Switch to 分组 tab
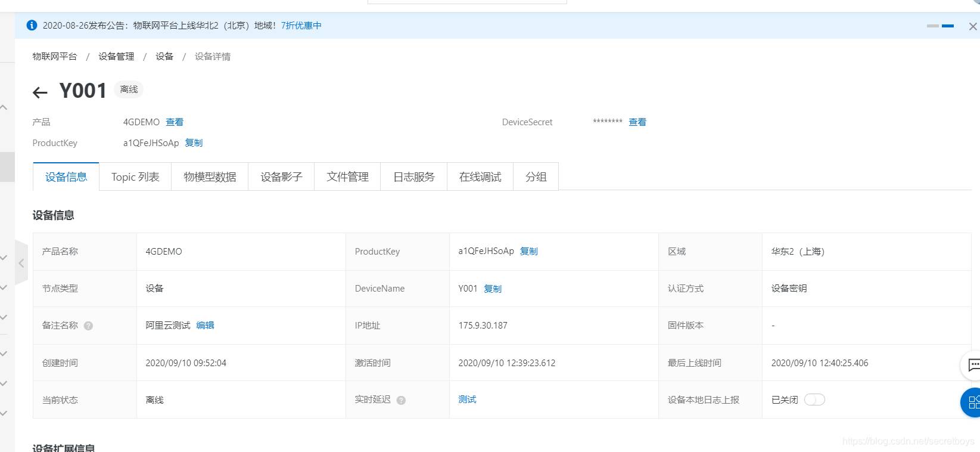Screen dimensions: 980x452 point(536,177)
